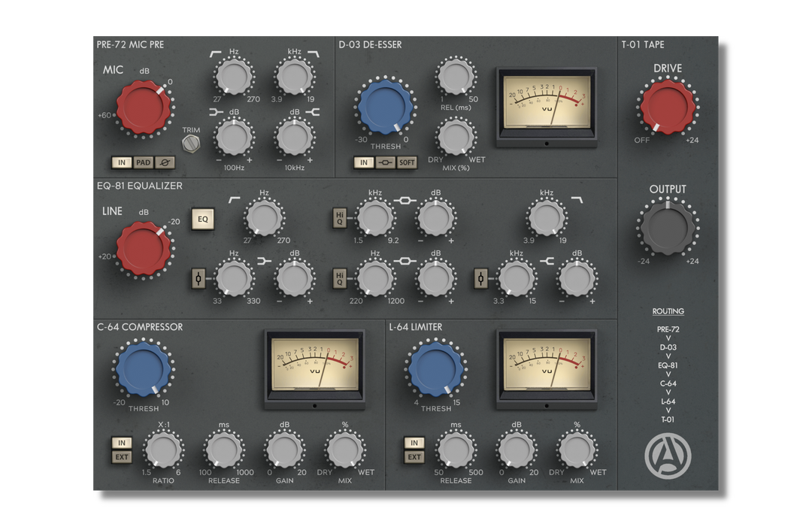
Task: Click dB knob of 220-1200 Hz band
Action: [x=435, y=278]
